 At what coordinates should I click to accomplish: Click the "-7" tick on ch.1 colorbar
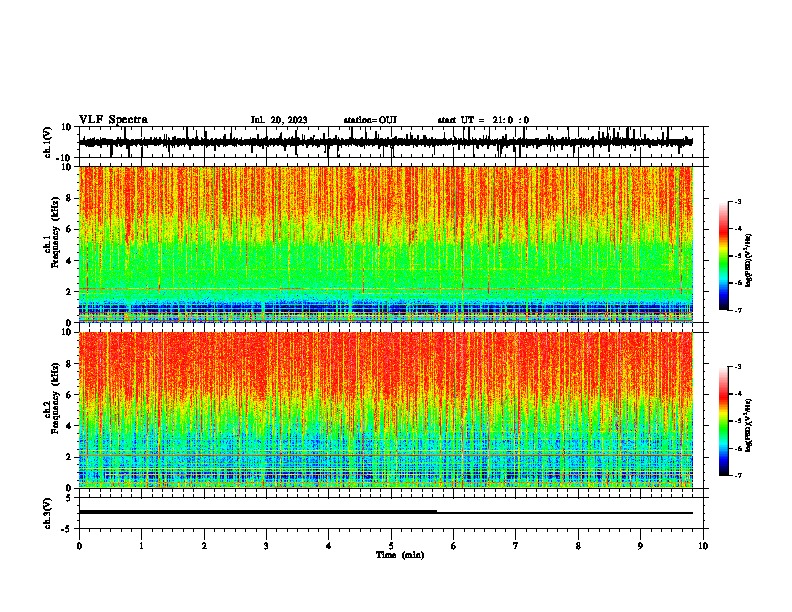pyautogui.click(x=738, y=310)
